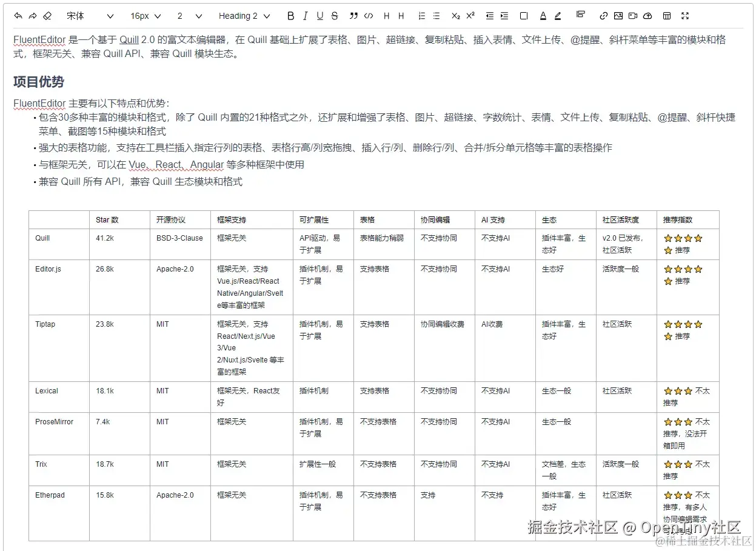Click the 协同编辑收费 cell in Tiptap row
Viewport: 756px width, 551px height.
[x=444, y=348]
